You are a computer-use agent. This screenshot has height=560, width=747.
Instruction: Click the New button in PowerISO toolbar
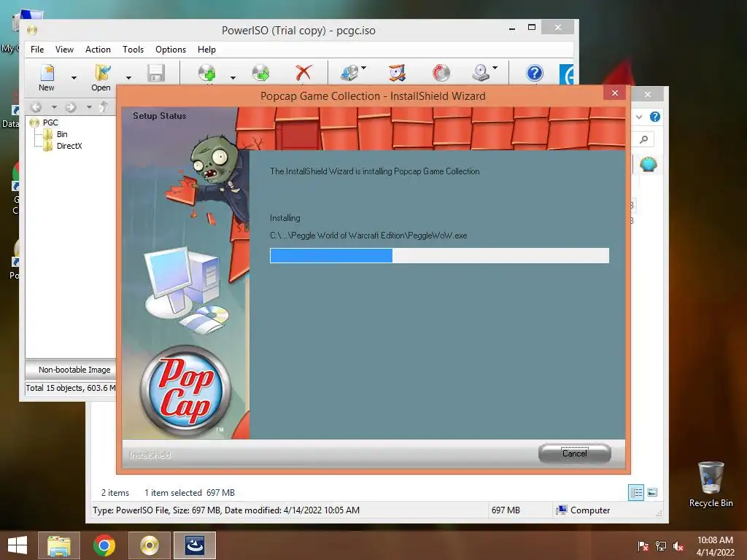pos(47,77)
